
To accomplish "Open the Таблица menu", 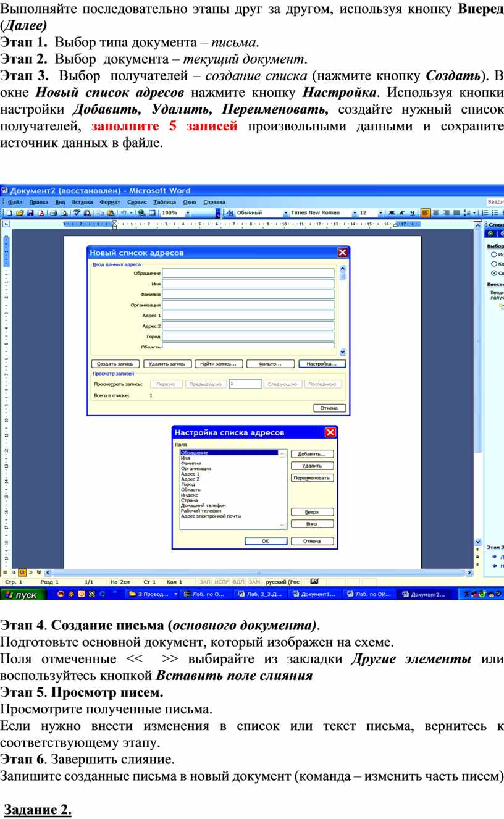I will [165, 202].
